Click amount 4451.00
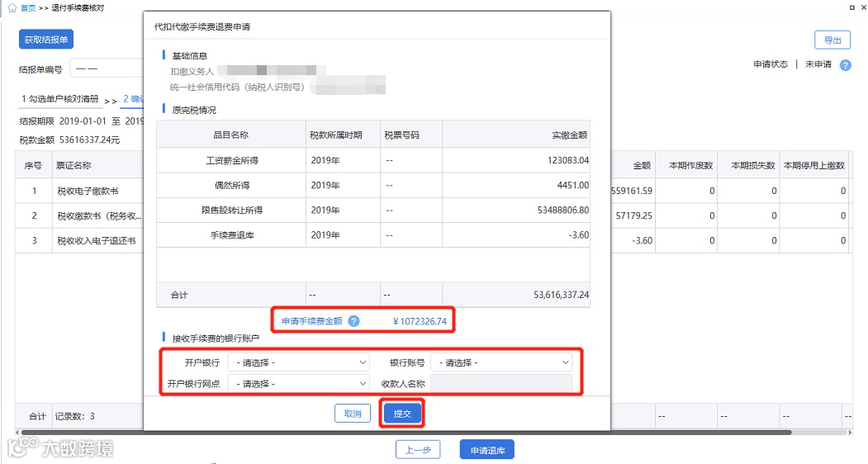868x464 pixels. coord(573,186)
